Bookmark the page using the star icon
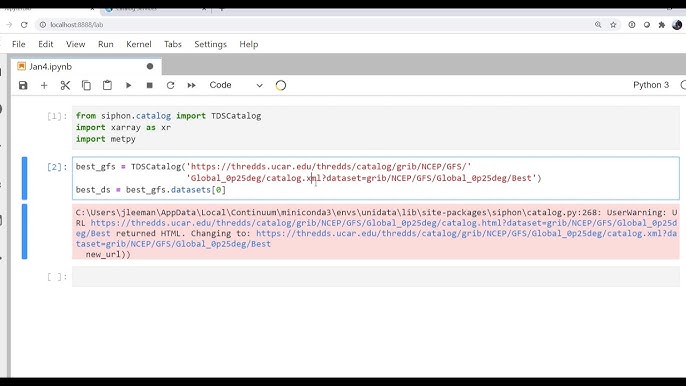This screenshot has width=686, height=386. point(613,25)
